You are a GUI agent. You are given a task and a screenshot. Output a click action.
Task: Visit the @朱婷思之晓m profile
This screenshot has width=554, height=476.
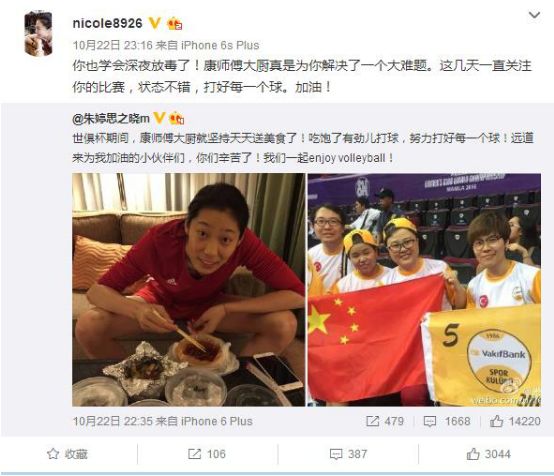(x=111, y=118)
